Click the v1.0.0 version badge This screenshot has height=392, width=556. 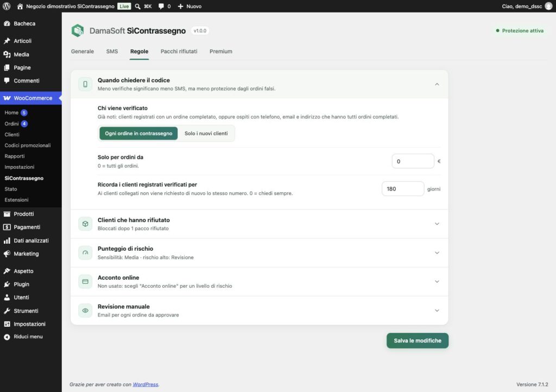point(200,31)
